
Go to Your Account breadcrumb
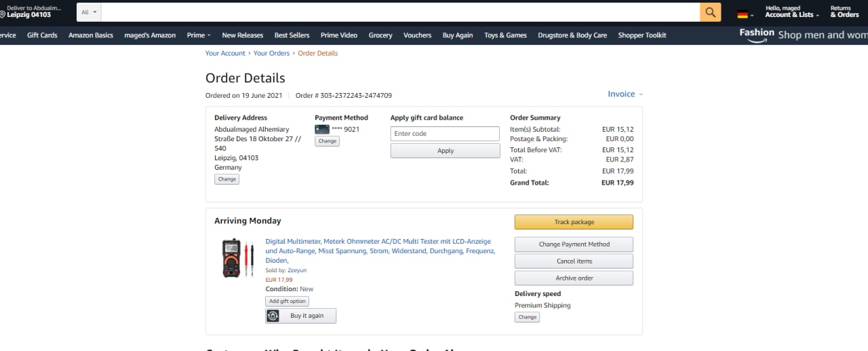[x=225, y=53]
